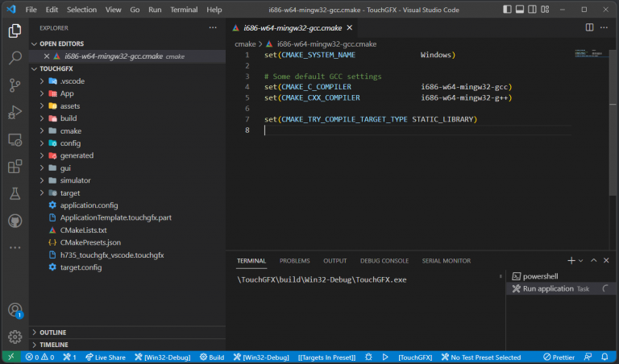This screenshot has height=364, width=619.
Task: Click the feedback icon in status bar
Action: (x=588, y=357)
